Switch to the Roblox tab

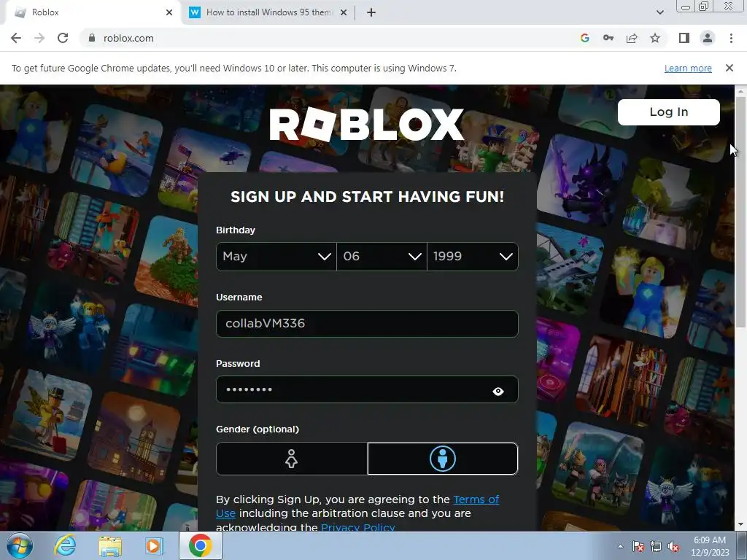point(90,13)
